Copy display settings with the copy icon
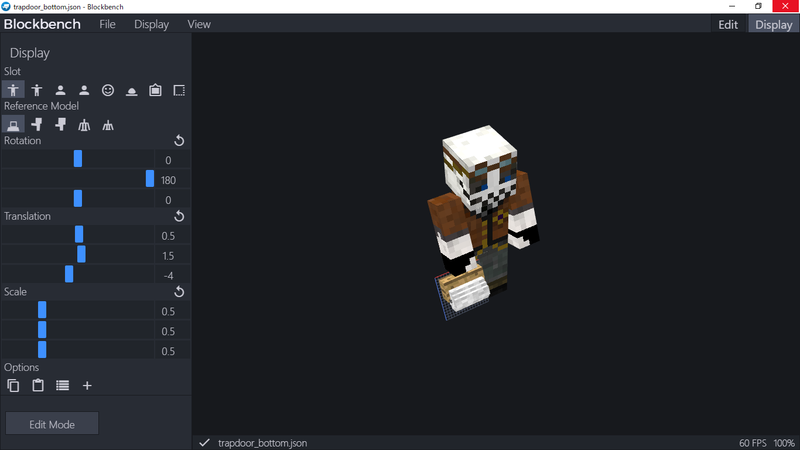 tap(13, 385)
